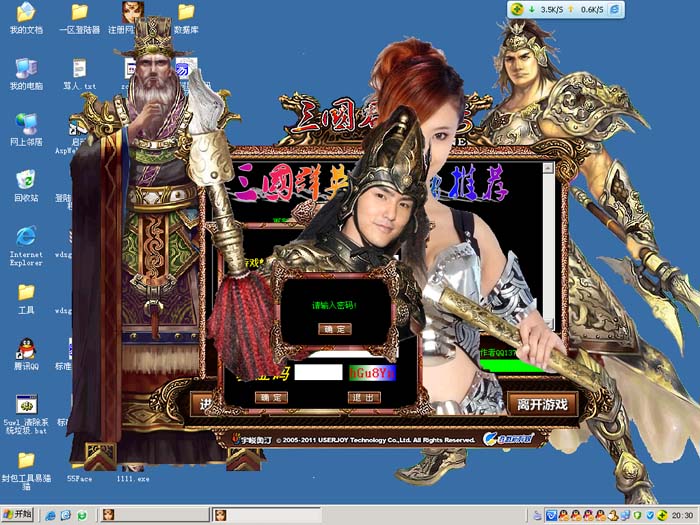
Task: Click the verification code input field
Action: click(318, 372)
